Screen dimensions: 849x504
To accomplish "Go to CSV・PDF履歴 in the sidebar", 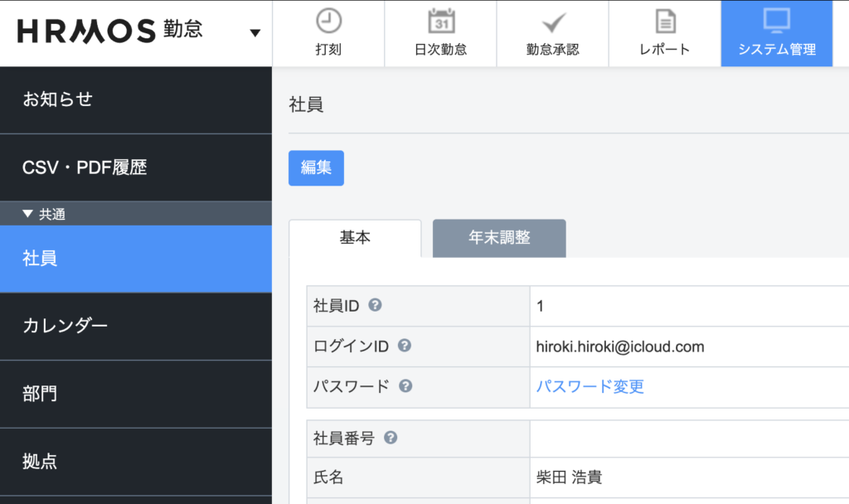I will [x=85, y=167].
